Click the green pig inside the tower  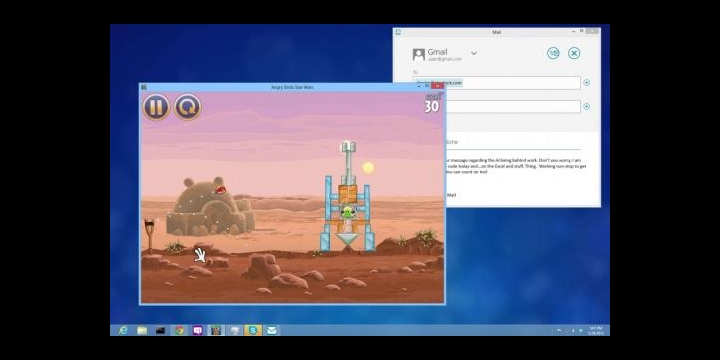click(348, 212)
